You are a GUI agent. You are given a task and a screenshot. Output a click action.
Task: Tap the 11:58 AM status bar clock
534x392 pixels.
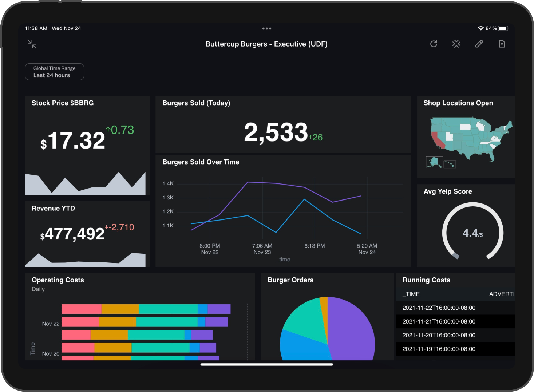click(36, 28)
